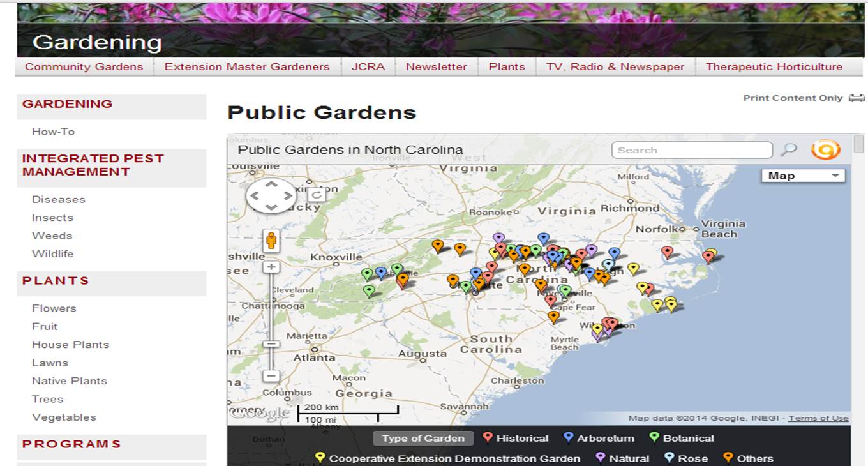Open the Lawns sidebar link

[x=50, y=363]
